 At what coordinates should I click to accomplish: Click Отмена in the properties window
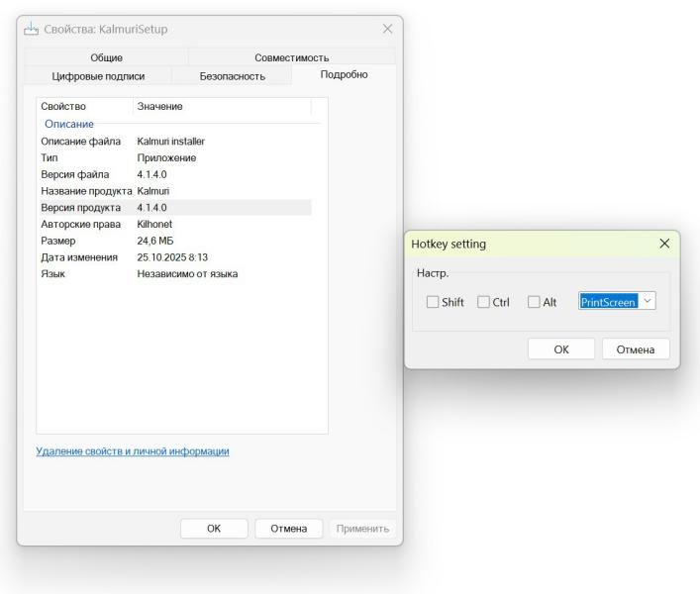pyautogui.click(x=287, y=529)
